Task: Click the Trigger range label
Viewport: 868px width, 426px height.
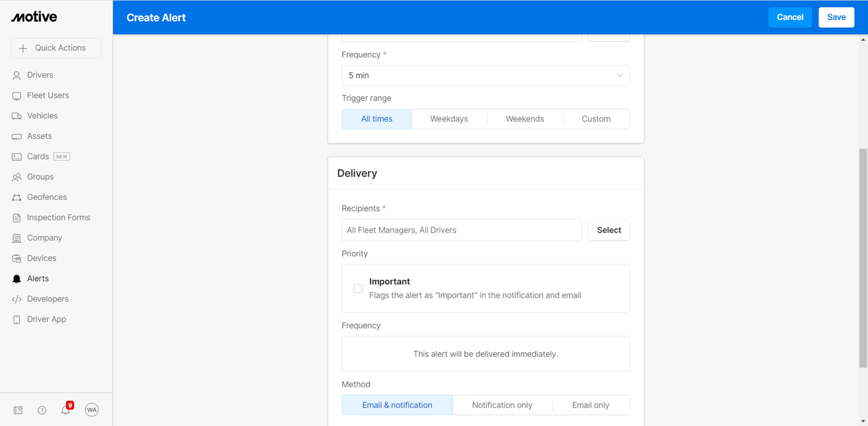Action: (366, 98)
